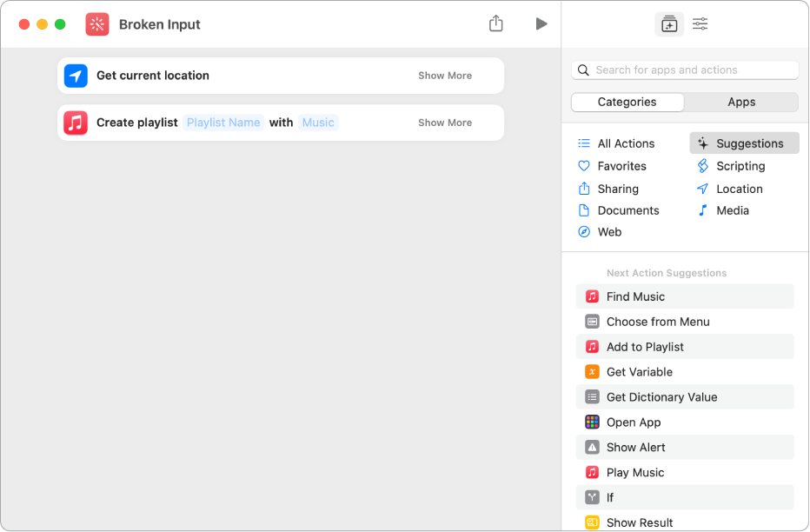
Task: Set the Playlist Name parameter field
Action: pyautogui.click(x=223, y=123)
